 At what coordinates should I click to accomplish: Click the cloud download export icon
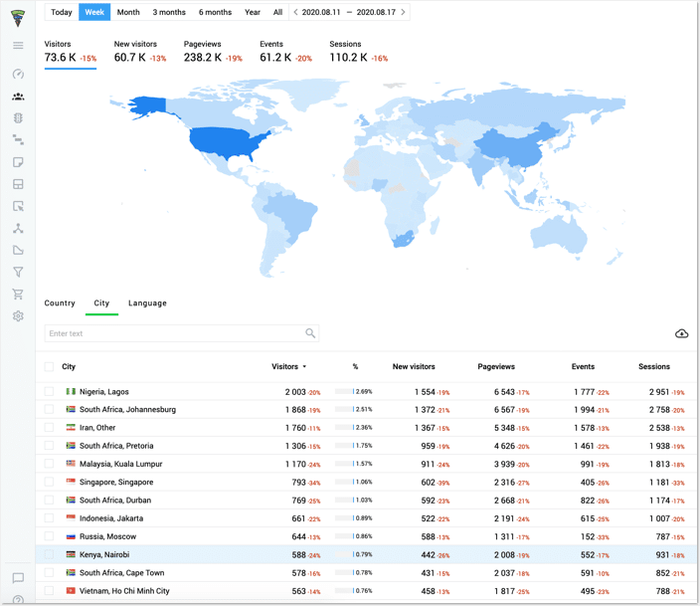(681, 333)
